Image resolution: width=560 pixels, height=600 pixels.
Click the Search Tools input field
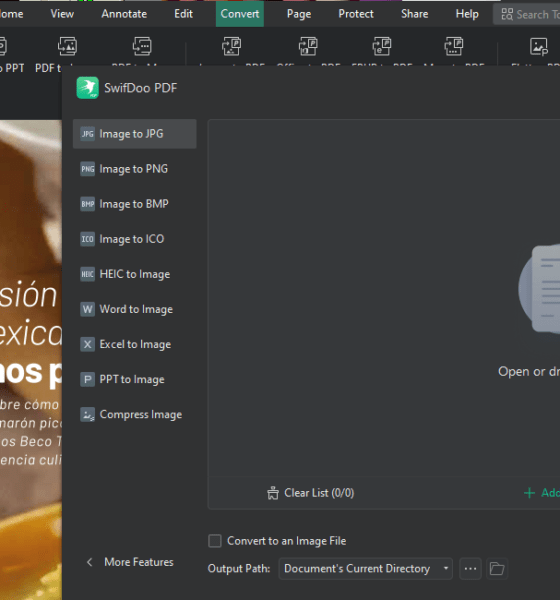click(528, 14)
